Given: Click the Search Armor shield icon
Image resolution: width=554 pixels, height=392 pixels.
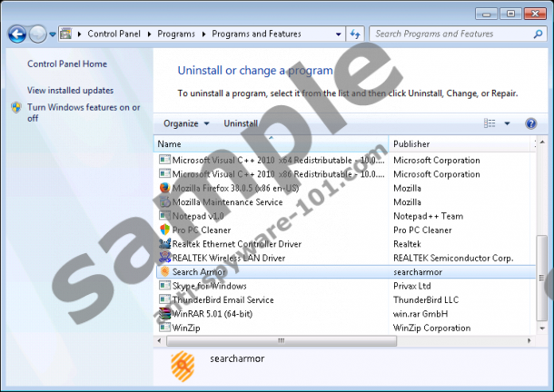Looking at the screenshot, I should point(164,271).
